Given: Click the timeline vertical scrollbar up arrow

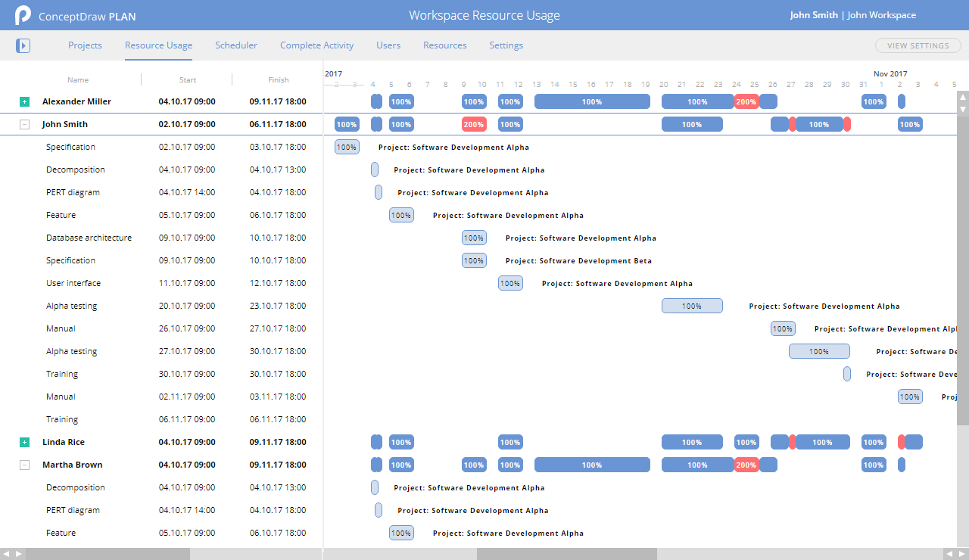Looking at the screenshot, I should click(x=962, y=96).
